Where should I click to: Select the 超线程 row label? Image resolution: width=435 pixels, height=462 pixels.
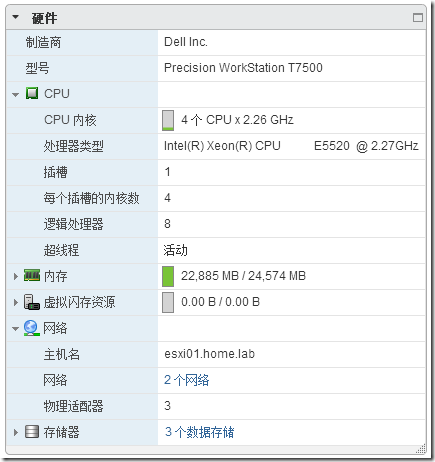tap(61, 250)
